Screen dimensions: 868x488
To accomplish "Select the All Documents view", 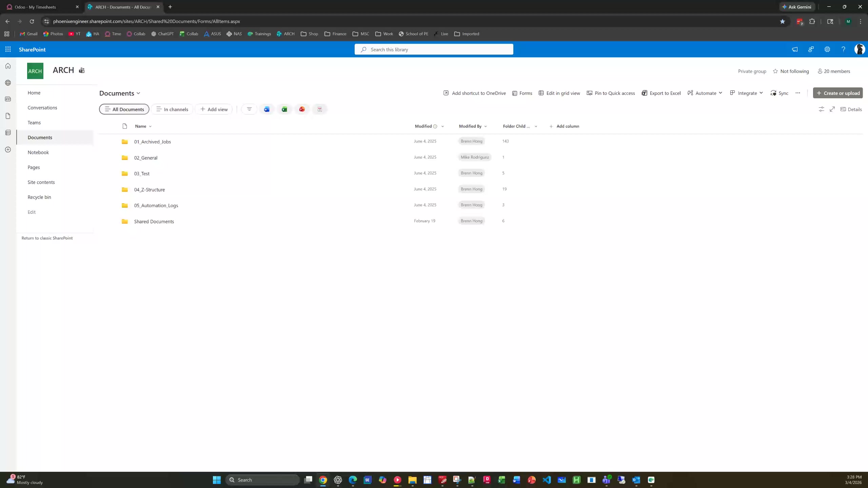I will tap(124, 109).
